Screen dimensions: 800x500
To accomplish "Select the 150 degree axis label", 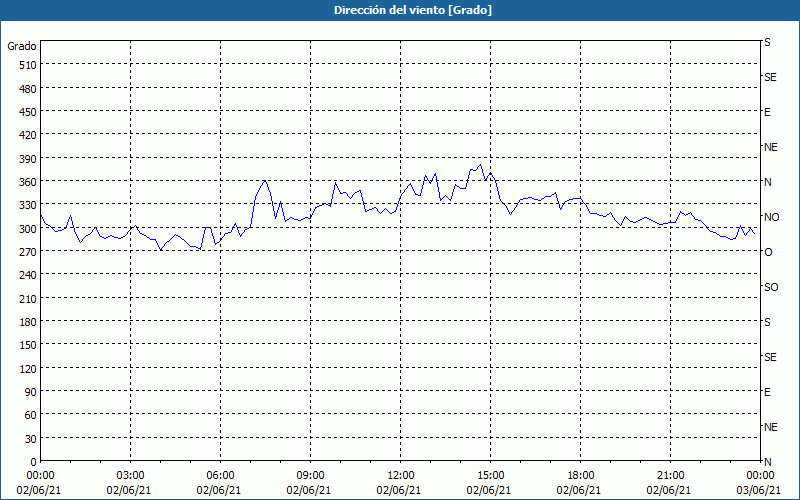I will [29, 345].
